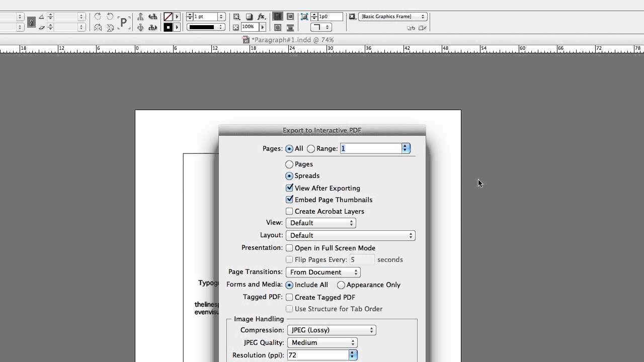The image size is (644, 362).
Task: Select the Range radio button
Action: [x=311, y=149]
